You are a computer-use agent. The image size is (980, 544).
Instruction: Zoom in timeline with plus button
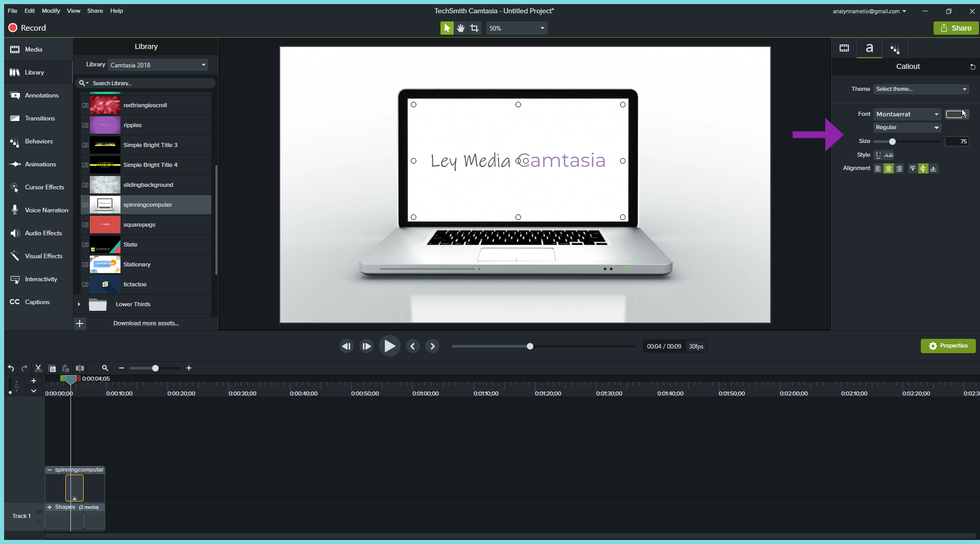pyautogui.click(x=189, y=368)
